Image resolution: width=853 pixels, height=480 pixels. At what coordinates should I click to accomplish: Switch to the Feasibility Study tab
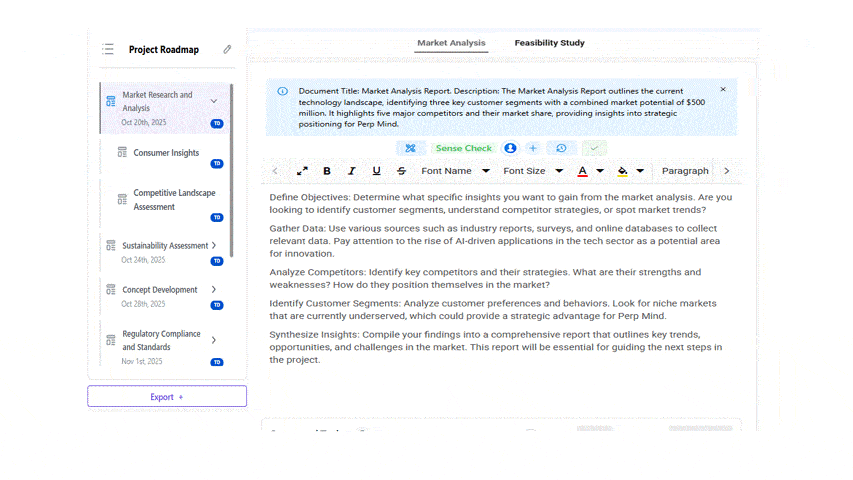pos(549,43)
